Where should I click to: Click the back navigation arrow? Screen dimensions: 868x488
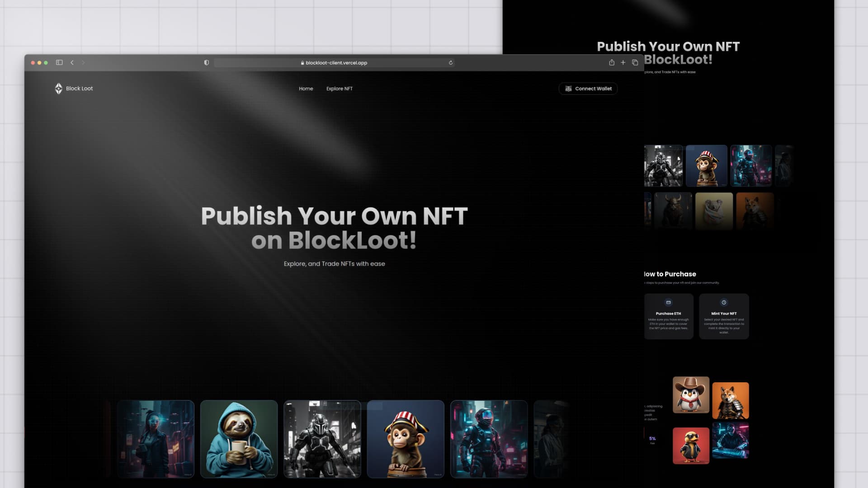(72, 63)
